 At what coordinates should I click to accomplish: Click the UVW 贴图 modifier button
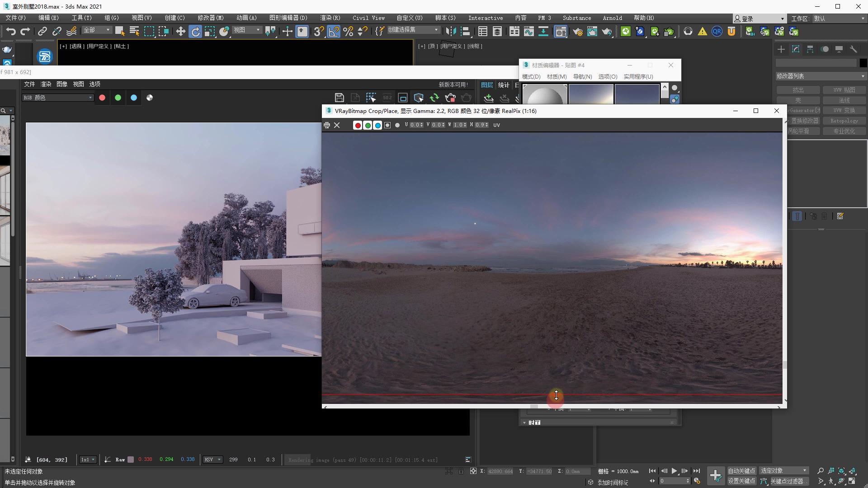(844, 90)
